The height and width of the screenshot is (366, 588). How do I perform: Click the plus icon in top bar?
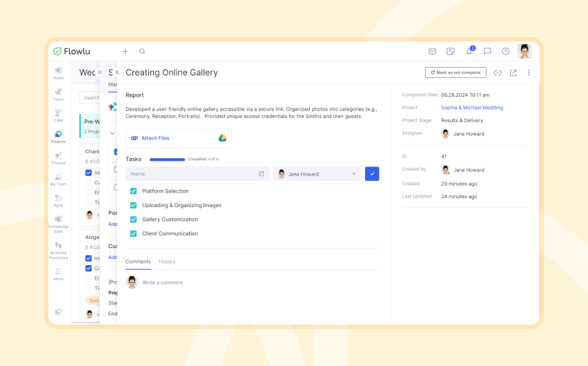pyautogui.click(x=125, y=51)
